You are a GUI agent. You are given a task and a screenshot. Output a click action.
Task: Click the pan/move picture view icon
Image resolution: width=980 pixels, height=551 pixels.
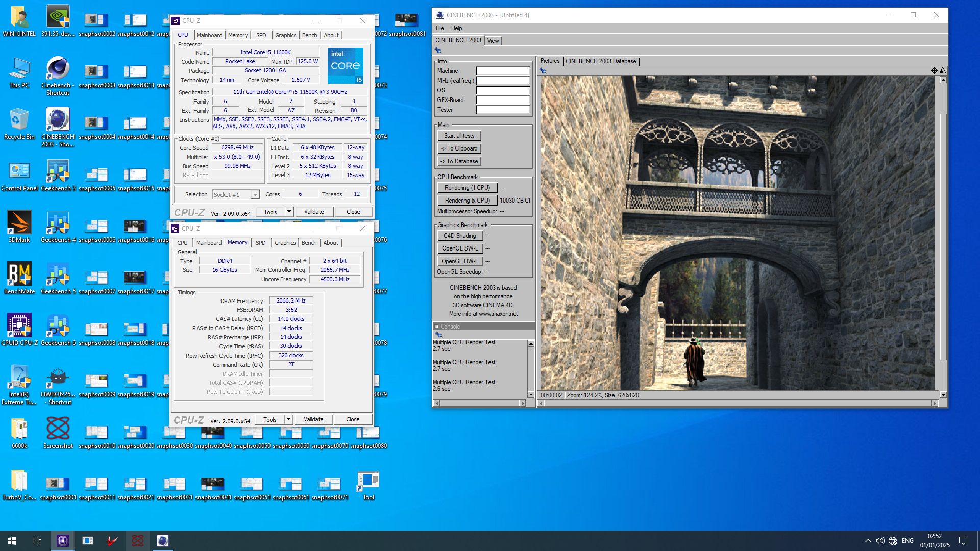click(x=934, y=71)
